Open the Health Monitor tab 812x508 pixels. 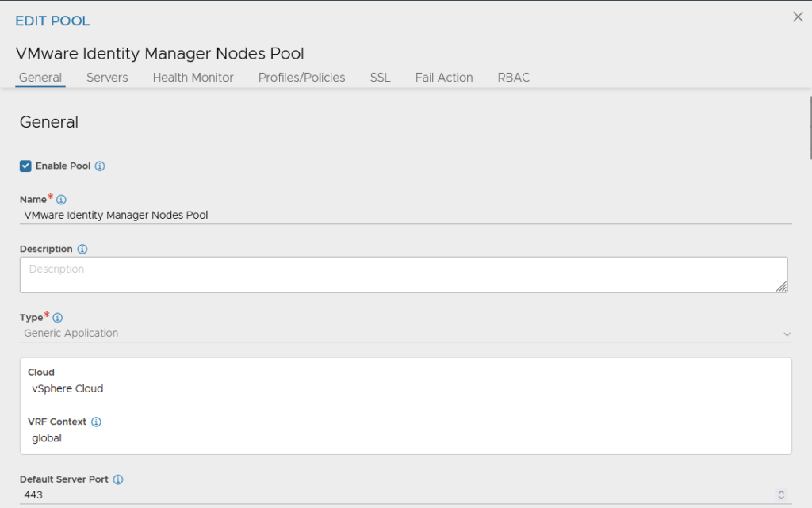(193, 78)
